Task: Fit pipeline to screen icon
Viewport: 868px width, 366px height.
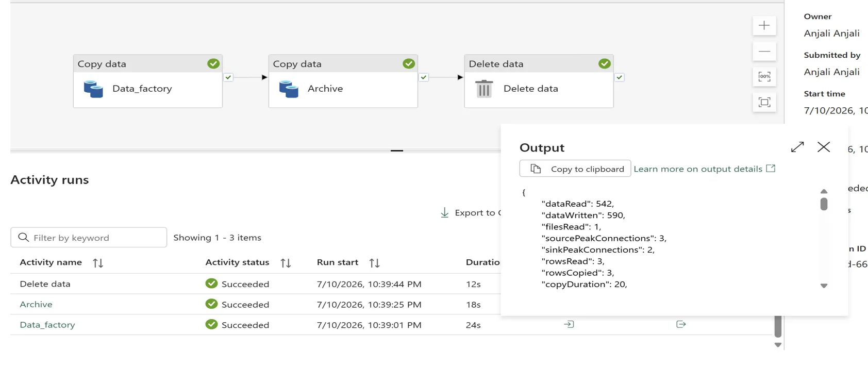Action: click(764, 102)
